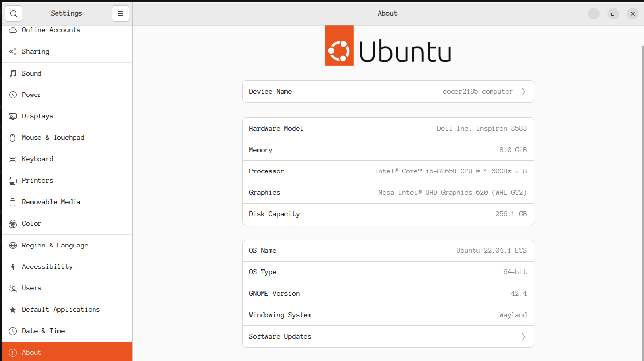
Task: Open the hamburger menu in Settings header
Action: (120, 13)
